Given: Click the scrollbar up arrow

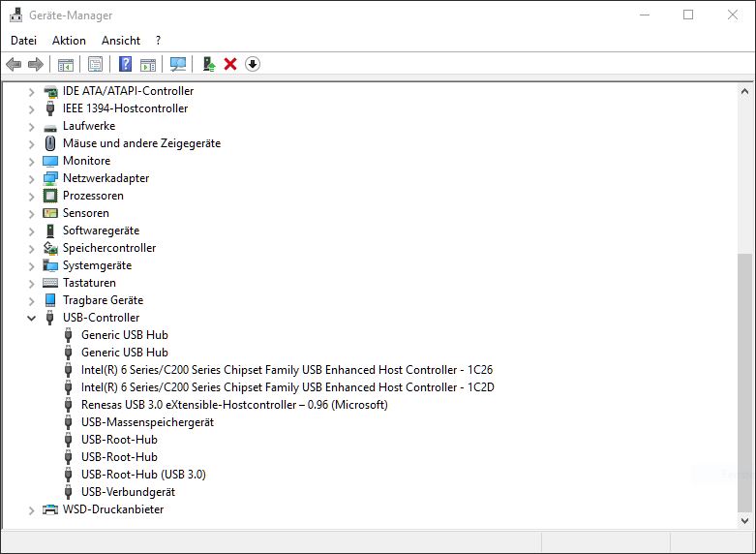Looking at the screenshot, I should click(x=744, y=91).
